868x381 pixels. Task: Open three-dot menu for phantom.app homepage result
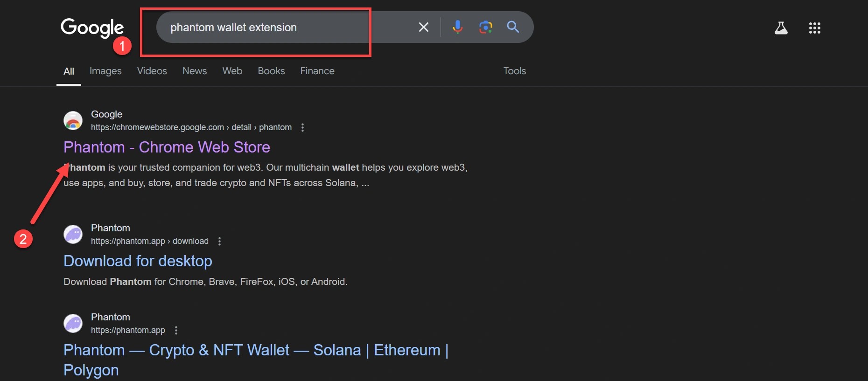[x=176, y=330]
